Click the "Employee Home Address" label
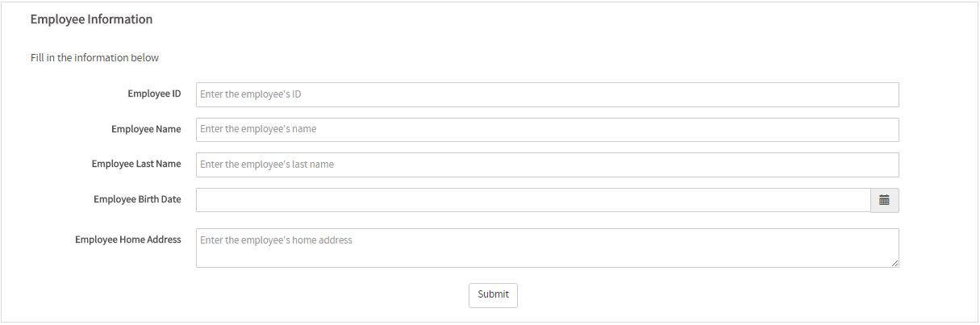Screen dimensions: 980x325 (127, 240)
